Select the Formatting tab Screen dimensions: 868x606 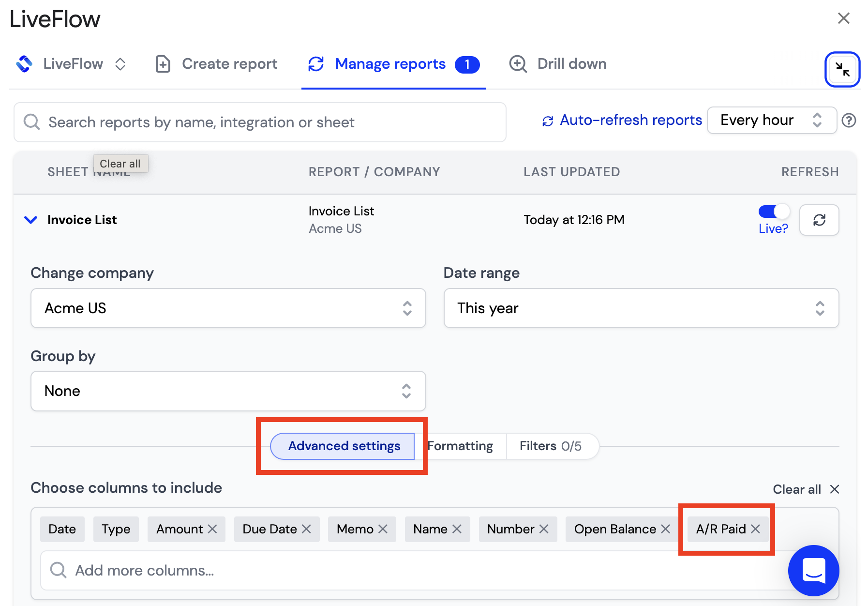coord(460,446)
